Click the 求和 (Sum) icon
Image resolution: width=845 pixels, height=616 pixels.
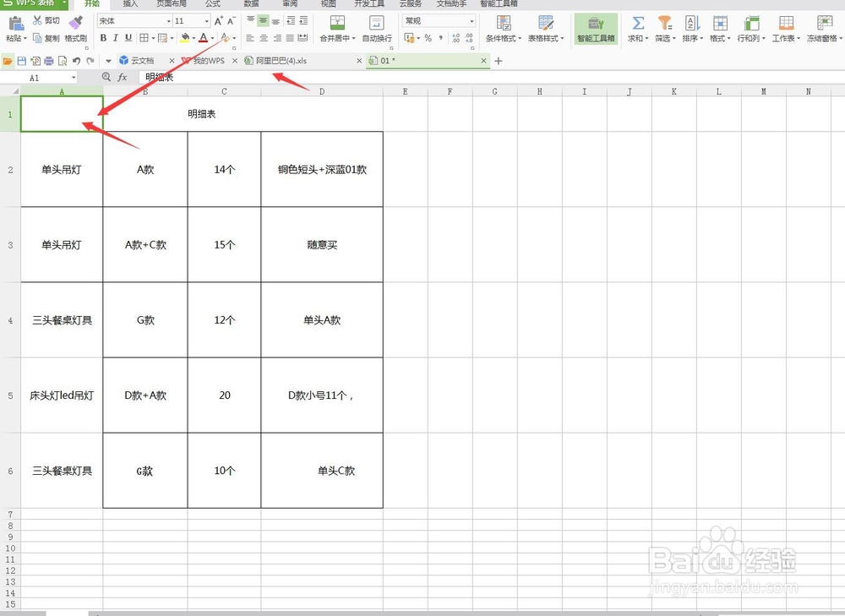(x=638, y=23)
